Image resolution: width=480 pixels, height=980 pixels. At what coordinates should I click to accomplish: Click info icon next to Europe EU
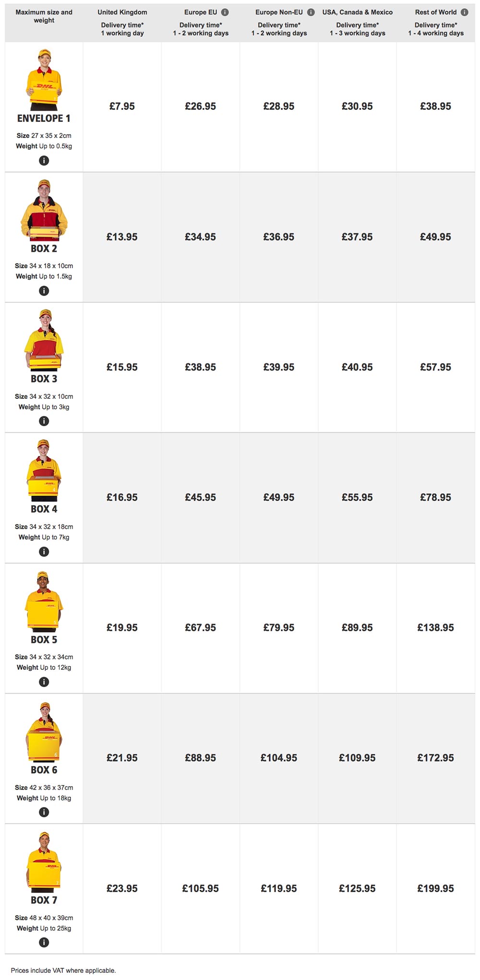coord(225,12)
